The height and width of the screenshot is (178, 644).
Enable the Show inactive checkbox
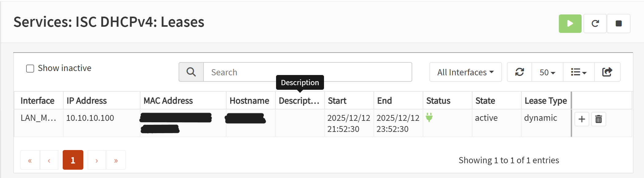coord(30,69)
